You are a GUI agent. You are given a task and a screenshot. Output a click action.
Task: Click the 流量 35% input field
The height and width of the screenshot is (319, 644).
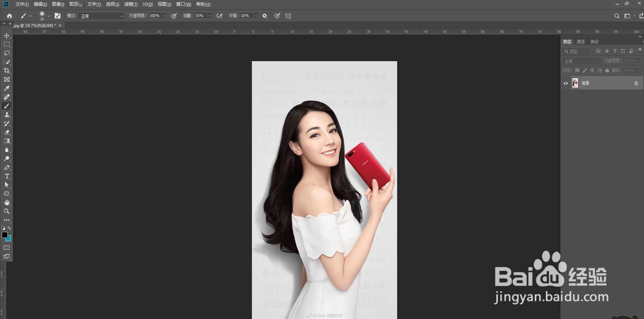[x=201, y=16]
